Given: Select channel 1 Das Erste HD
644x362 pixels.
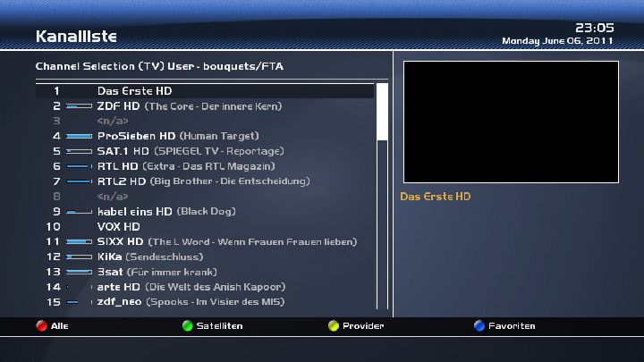Looking at the screenshot, I should tap(205, 91).
